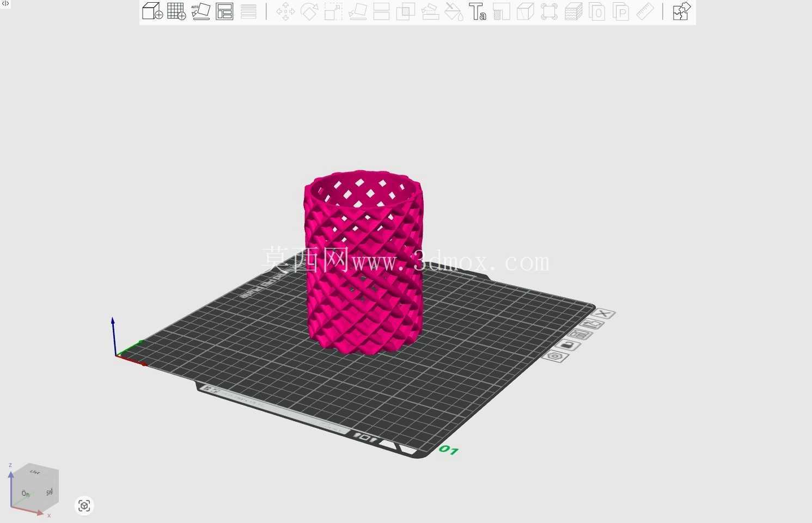Remove the plate with the X icon
This screenshot has height=523, width=812.
point(603,314)
